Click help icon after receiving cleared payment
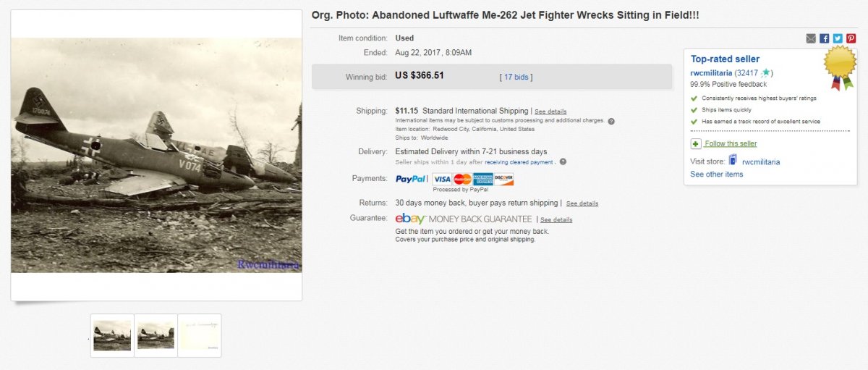Screen dimensions: 868x370 pyautogui.click(x=563, y=162)
